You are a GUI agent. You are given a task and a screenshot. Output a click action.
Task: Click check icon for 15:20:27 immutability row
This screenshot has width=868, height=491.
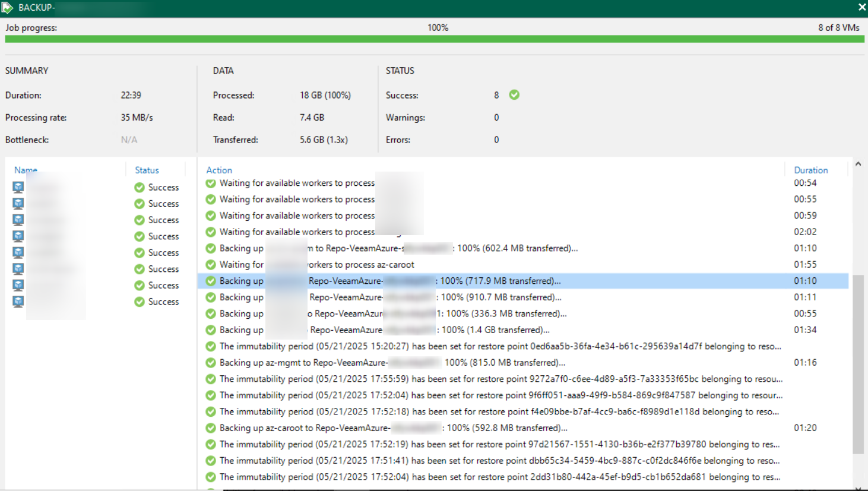click(x=211, y=346)
